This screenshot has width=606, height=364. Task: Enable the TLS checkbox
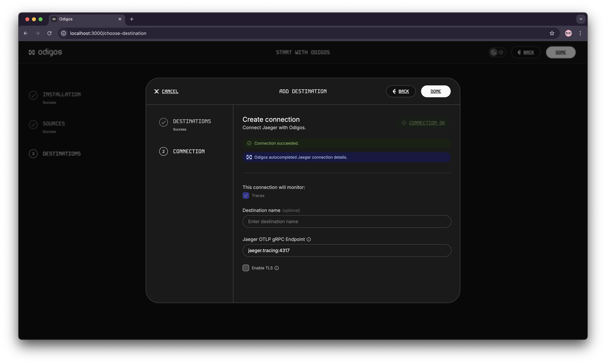coord(246,268)
